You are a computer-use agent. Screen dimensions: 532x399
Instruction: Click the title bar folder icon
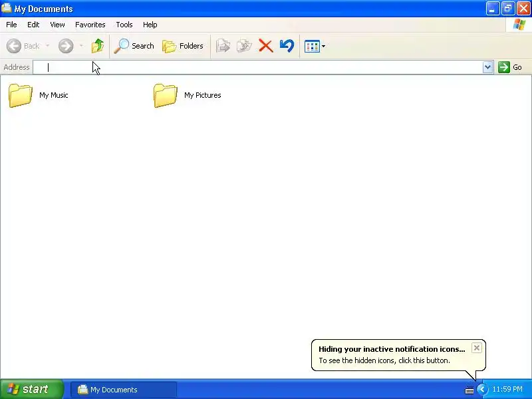[7, 8]
